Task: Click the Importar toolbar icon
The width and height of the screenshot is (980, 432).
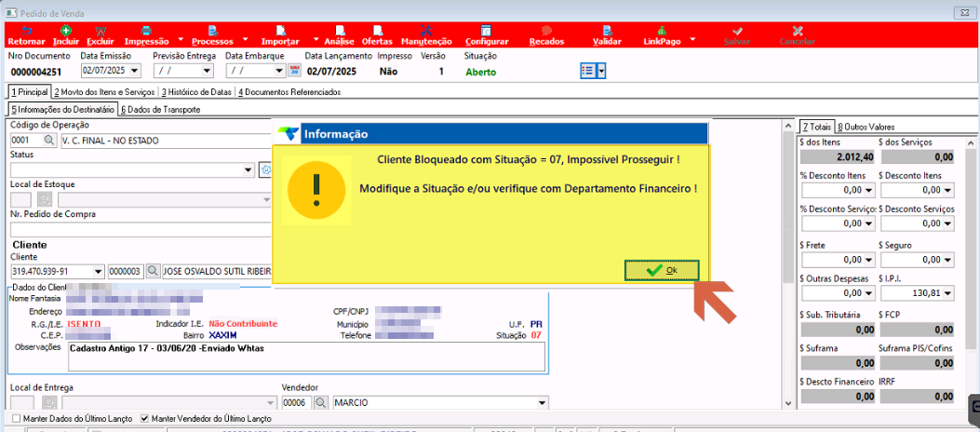Action: [x=281, y=31]
